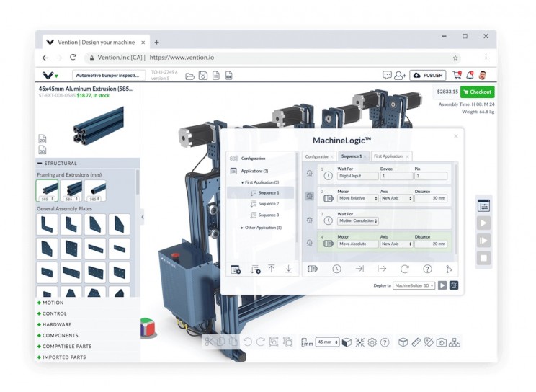
Task: Toggle the solid cube render view
Action: pyautogui.click(x=347, y=342)
